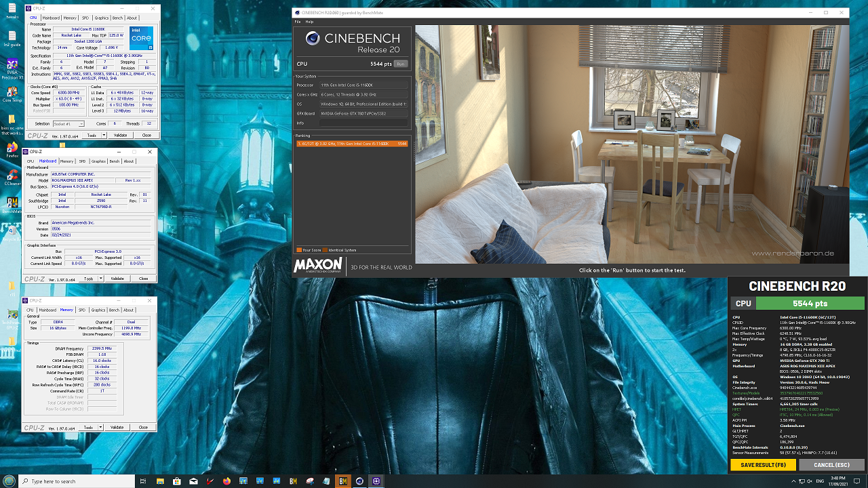Click Validate in the top CPU-Z window
The image size is (868, 488).
tap(120, 136)
